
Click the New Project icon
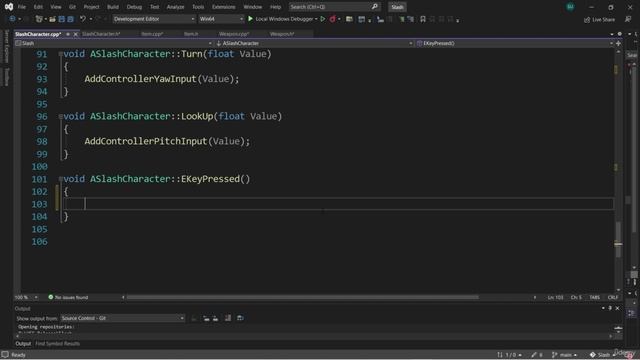[39, 19]
